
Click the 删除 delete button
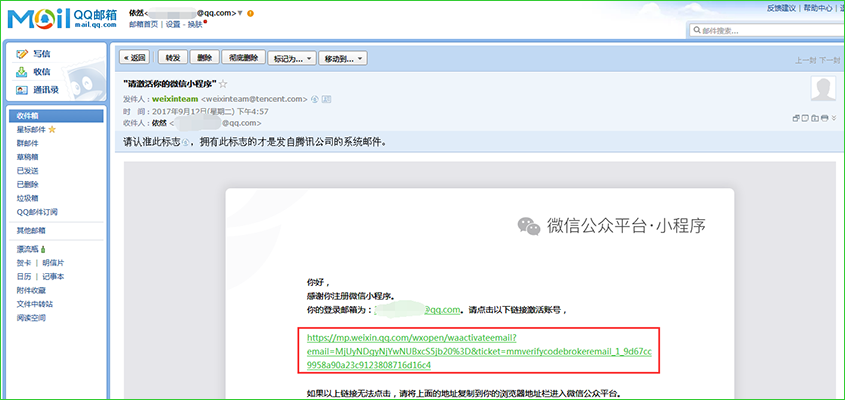coord(204,58)
